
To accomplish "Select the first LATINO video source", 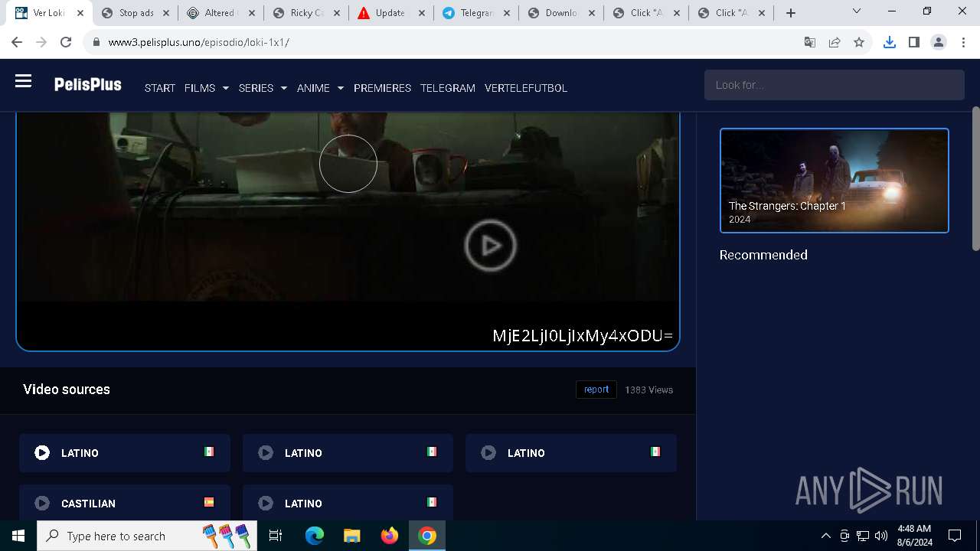I will tap(125, 453).
